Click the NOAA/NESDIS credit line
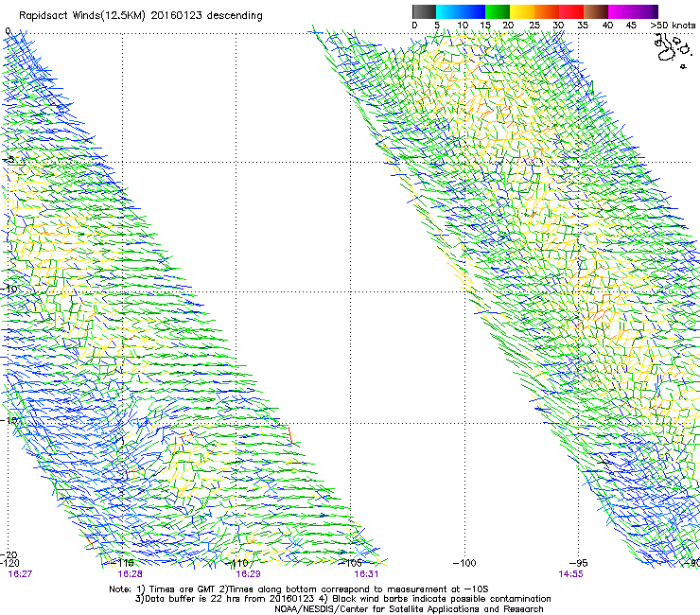Screen dimensions: 700x615 pos(409,609)
